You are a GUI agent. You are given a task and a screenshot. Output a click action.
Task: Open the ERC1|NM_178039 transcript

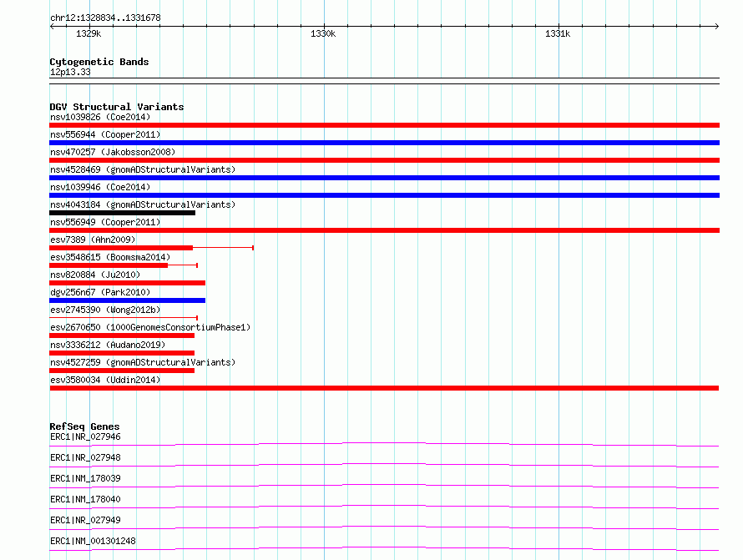coord(85,478)
